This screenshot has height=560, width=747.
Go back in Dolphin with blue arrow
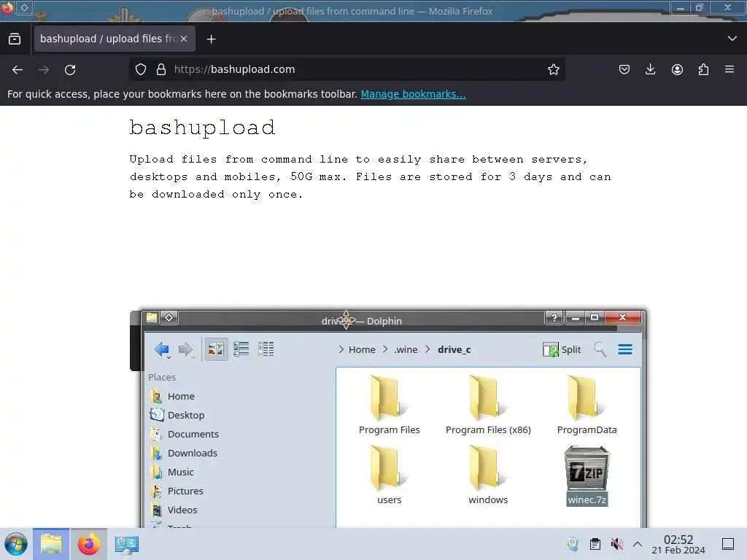162,349
